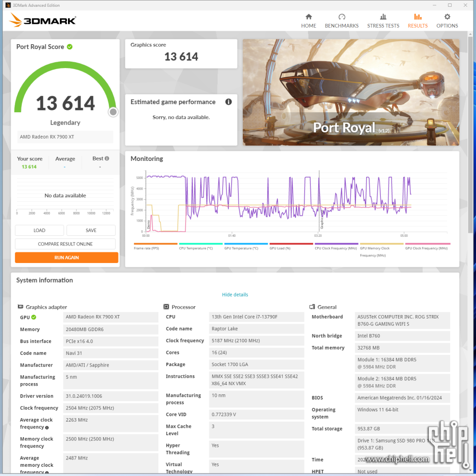Click the Processor chip icon

coord(166,307)
